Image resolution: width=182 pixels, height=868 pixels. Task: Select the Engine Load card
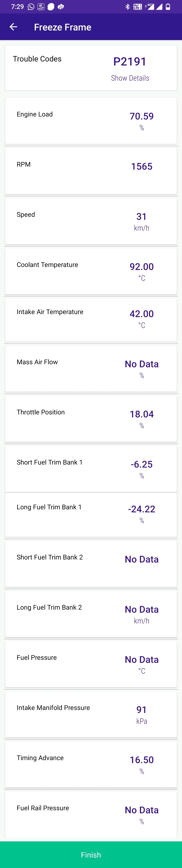tap(91, 121)
